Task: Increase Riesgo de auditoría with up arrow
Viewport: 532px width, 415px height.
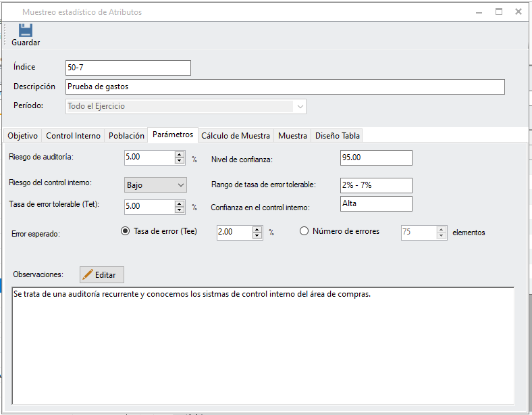Action: click(180, 154)
